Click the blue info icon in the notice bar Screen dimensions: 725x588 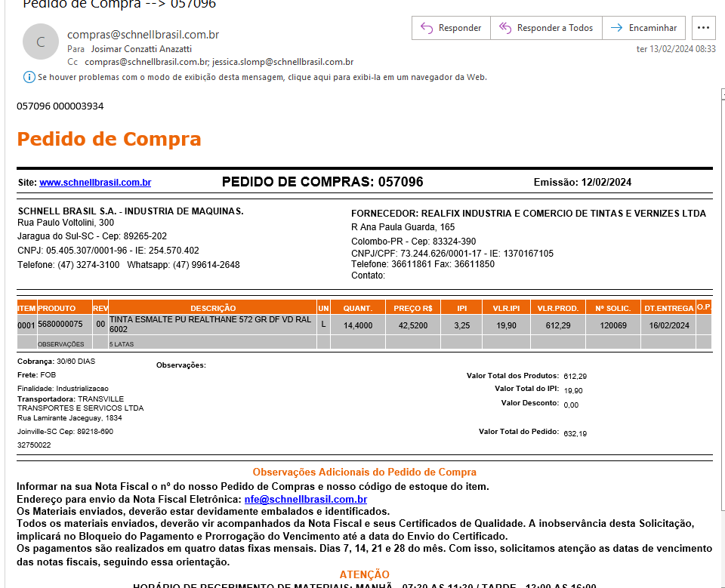(x=29, y=77)
